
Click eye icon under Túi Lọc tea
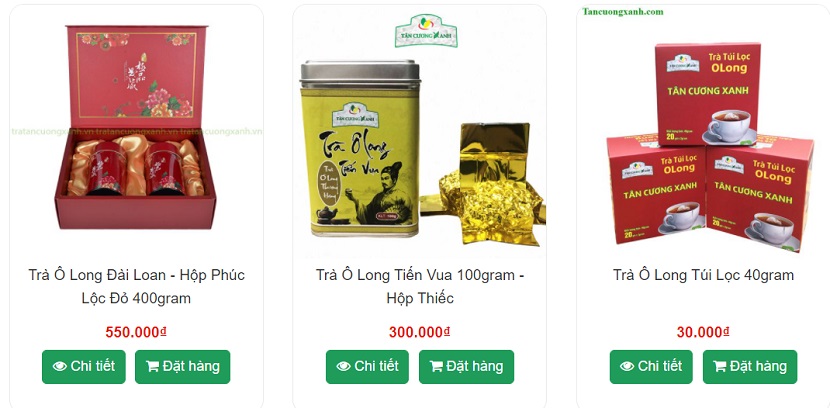tap(627, 366)
